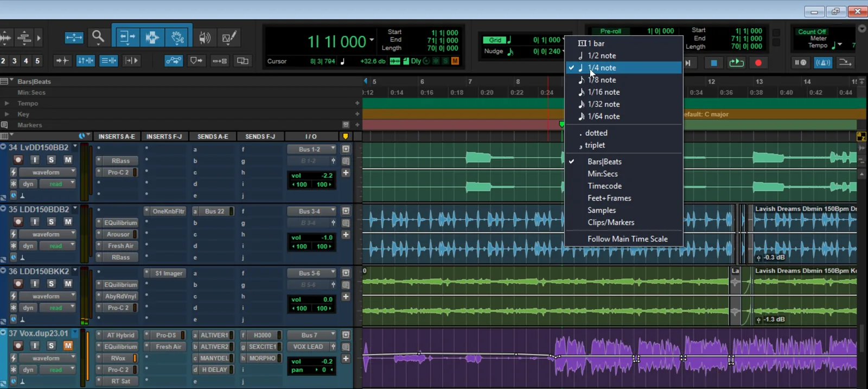Choose 1/8 note grid value
The width and height of the screenshot is (868, 389).
pyautogui.click(x=623, y=80)
